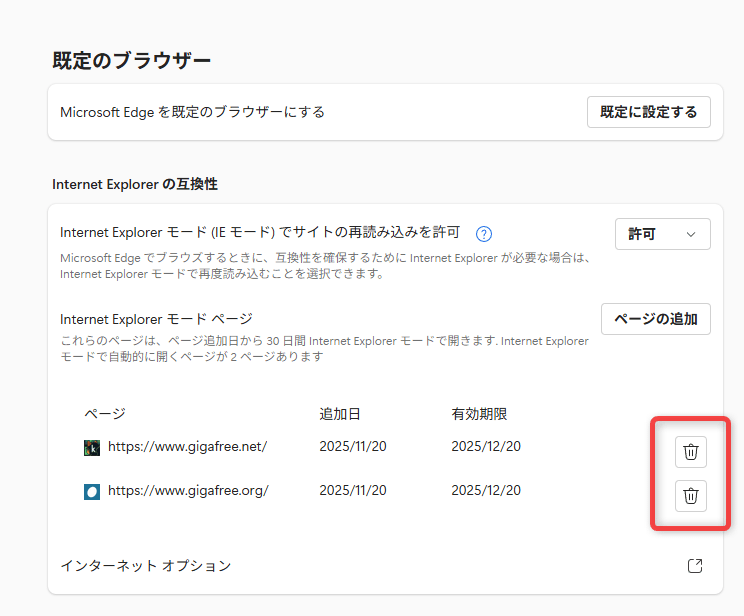Click the gigafree.net favicon
The width and height of the screenshot is (744, 616).
coord(92,448)
